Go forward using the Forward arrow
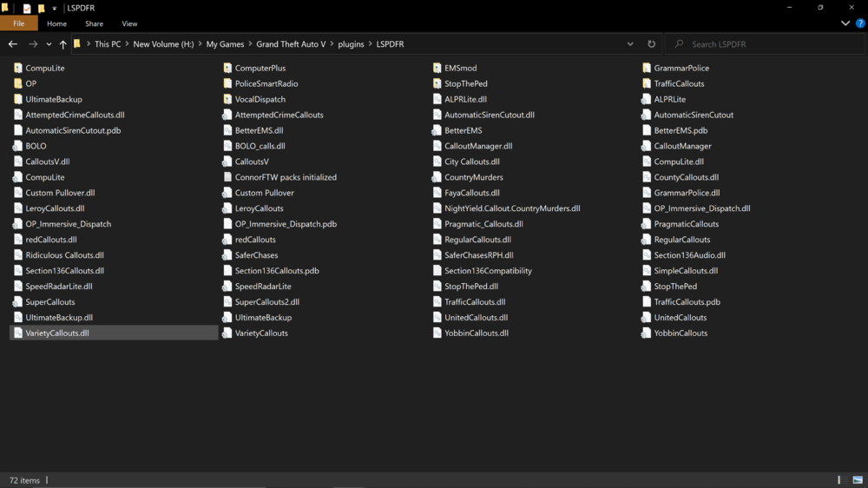The image size is (868, 488). tap(33, 43)
